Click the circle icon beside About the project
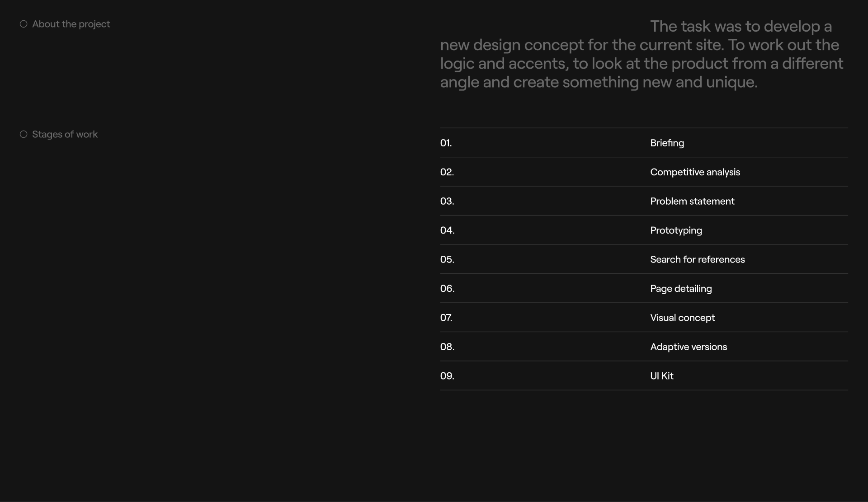Viewport: 868px width, 502px height. pyautogui.click(x=24, y=24)
